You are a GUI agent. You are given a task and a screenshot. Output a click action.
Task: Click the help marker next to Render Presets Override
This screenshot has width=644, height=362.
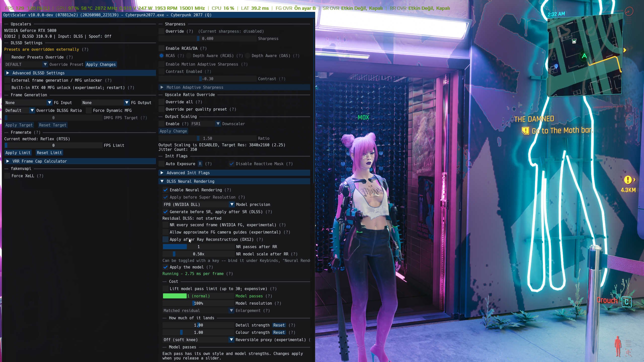70,57
